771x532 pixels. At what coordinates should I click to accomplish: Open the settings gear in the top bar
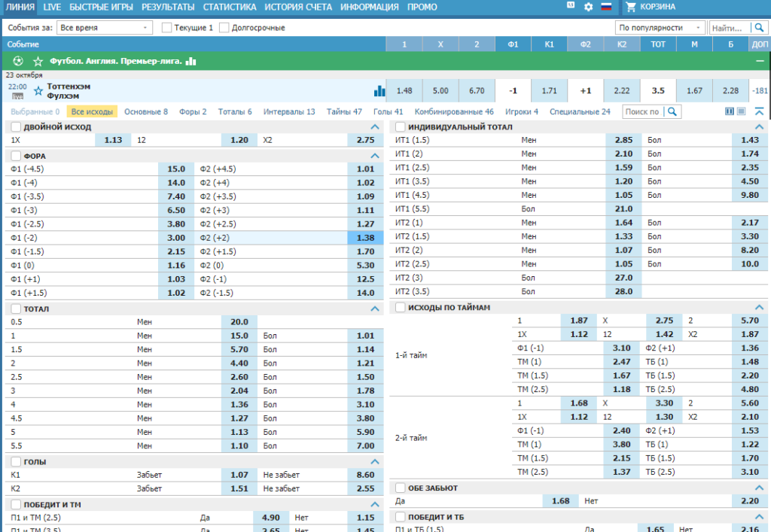(588, 7)
